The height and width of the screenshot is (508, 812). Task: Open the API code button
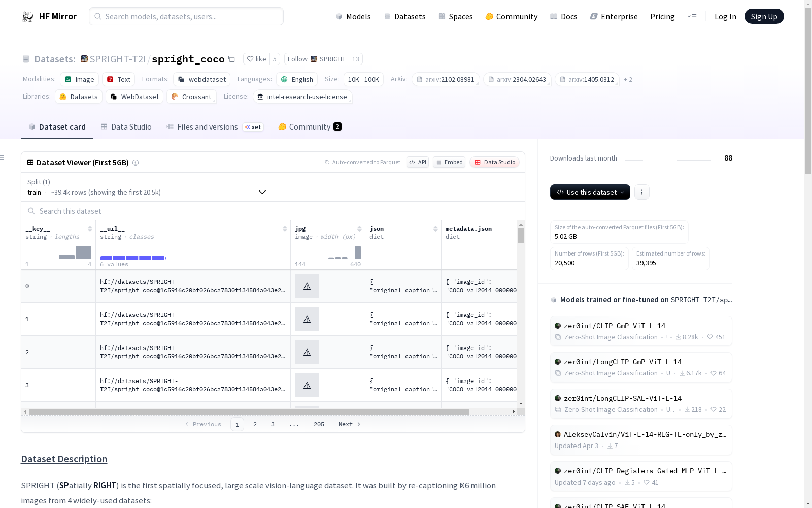click(418, 162)
